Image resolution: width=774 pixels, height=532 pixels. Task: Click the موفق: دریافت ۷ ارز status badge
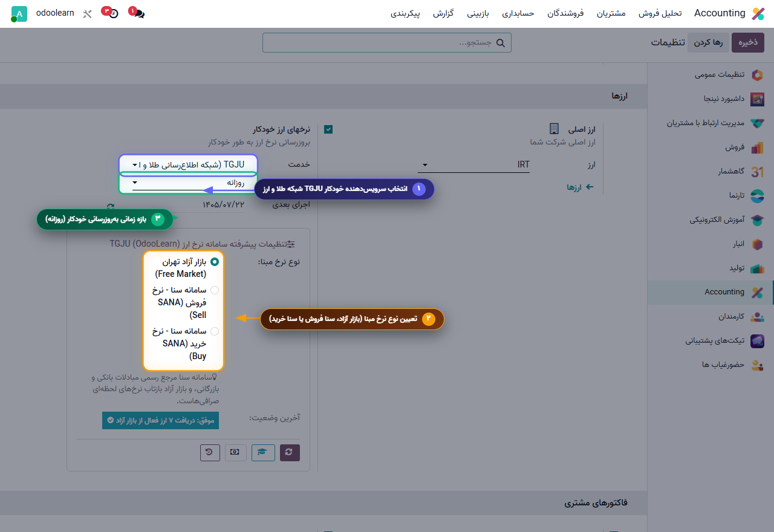point(160,420)
